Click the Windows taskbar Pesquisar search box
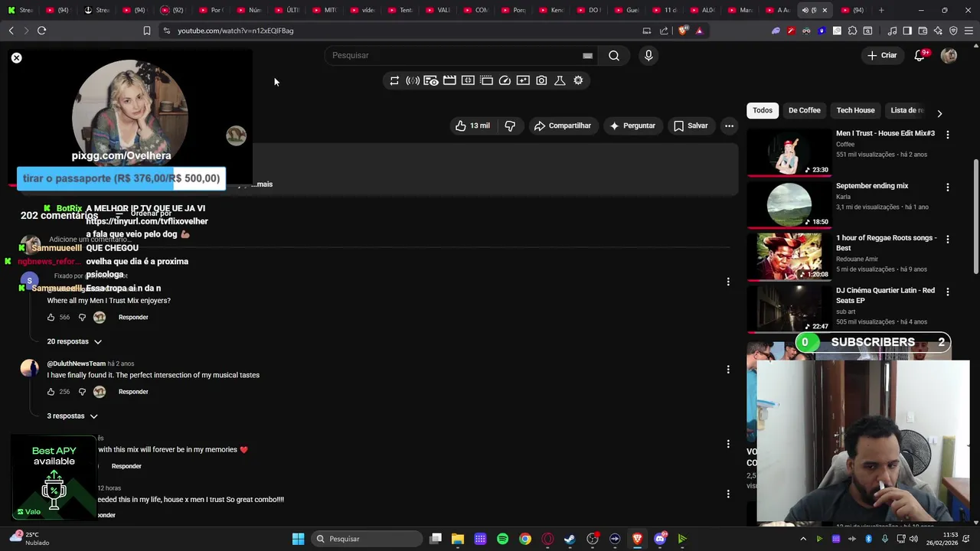Screen dimensions: 980x551 click(366, 539)
